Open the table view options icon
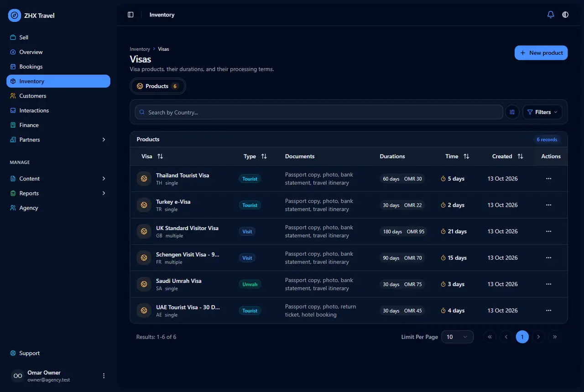584x392 pixels. click(512, 112)
